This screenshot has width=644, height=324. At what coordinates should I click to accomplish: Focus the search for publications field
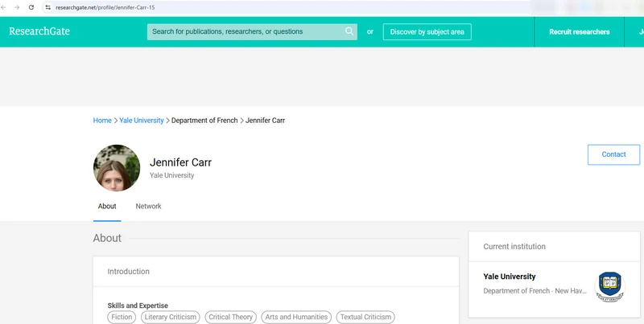(252, 31)
